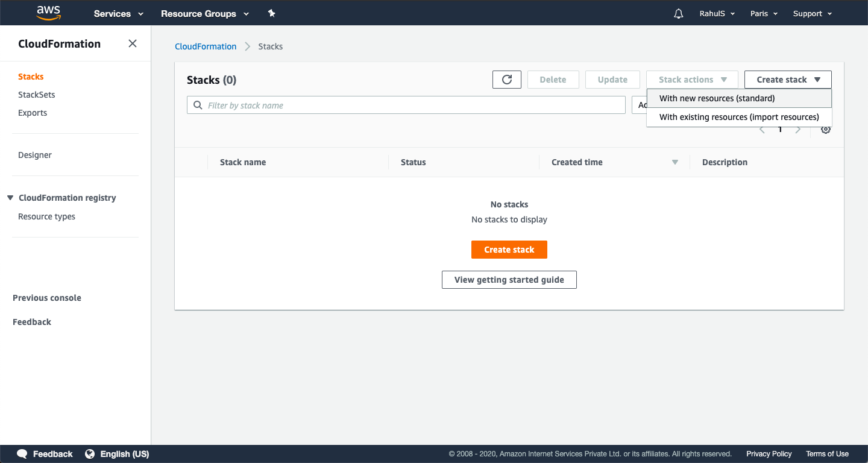Viewport: 868px width, 463px height.
Task: Click the pin shortcut icon in navbar
Action: pos(271,13)
